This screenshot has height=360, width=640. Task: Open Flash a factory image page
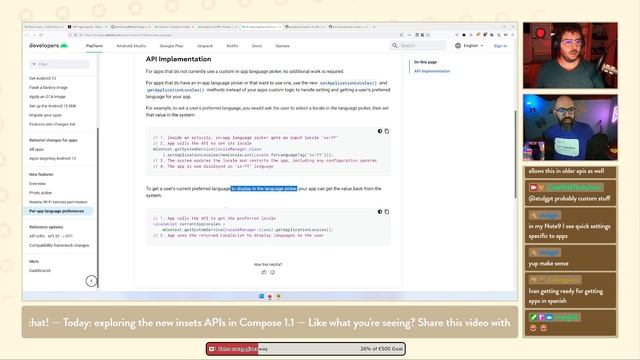pyautogui.click(x=48, y=87)
